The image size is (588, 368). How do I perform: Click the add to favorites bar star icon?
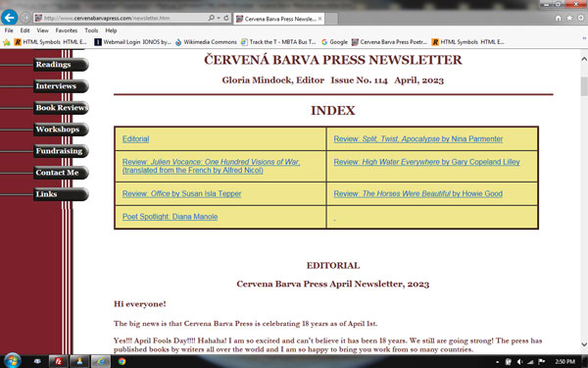click(x=7, y=42)
